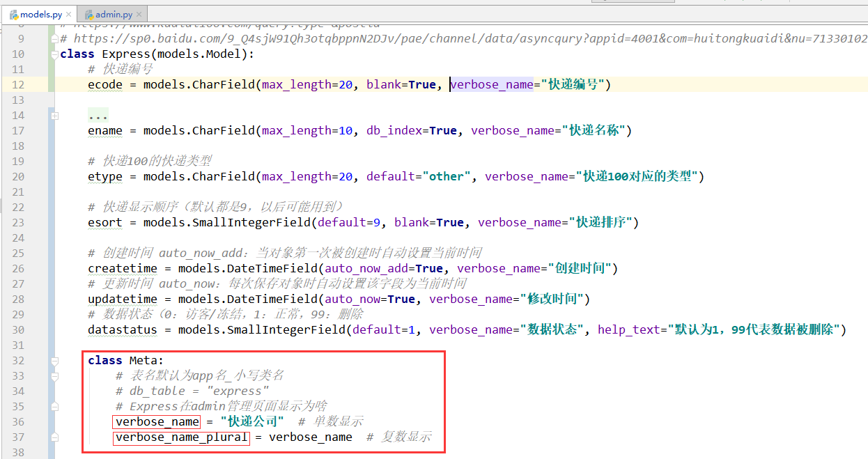This screenshot has height=459, width=868.
Task: Toggle the comment fold marker on line 9
Action: (54, 39)
